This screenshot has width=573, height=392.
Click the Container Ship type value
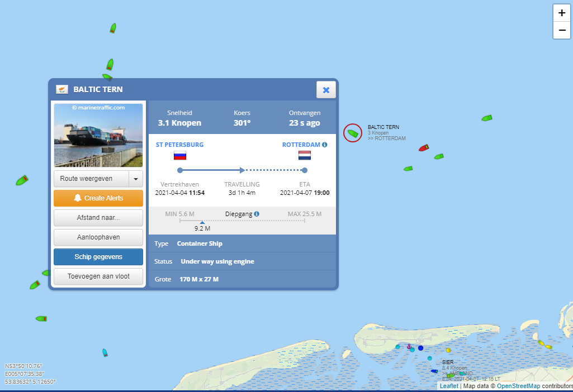pos(200,243)
